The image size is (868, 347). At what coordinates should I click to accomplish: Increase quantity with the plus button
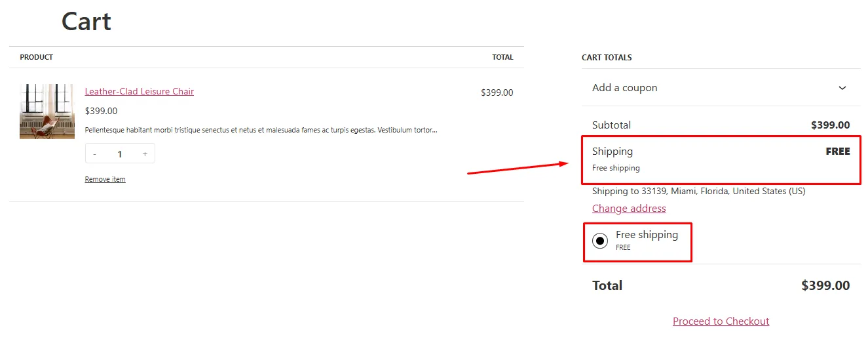click(x=145, y=154)
